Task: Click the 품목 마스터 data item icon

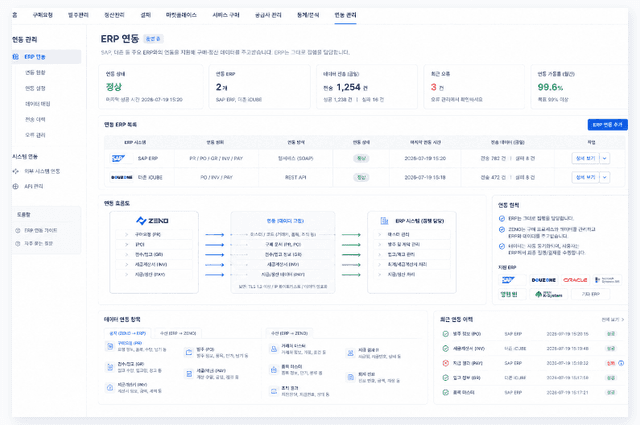Action: pos(273,369)
